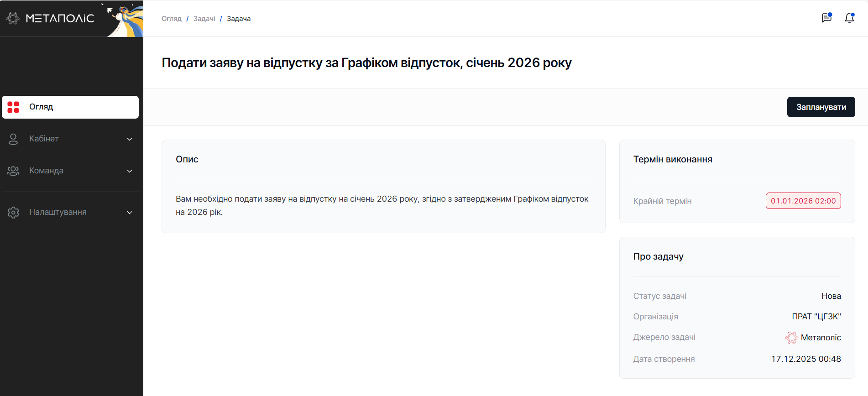Viewport: 868px width, 396px height.
Task: Expand the Команда menu chevron
Action: (130, 171)
